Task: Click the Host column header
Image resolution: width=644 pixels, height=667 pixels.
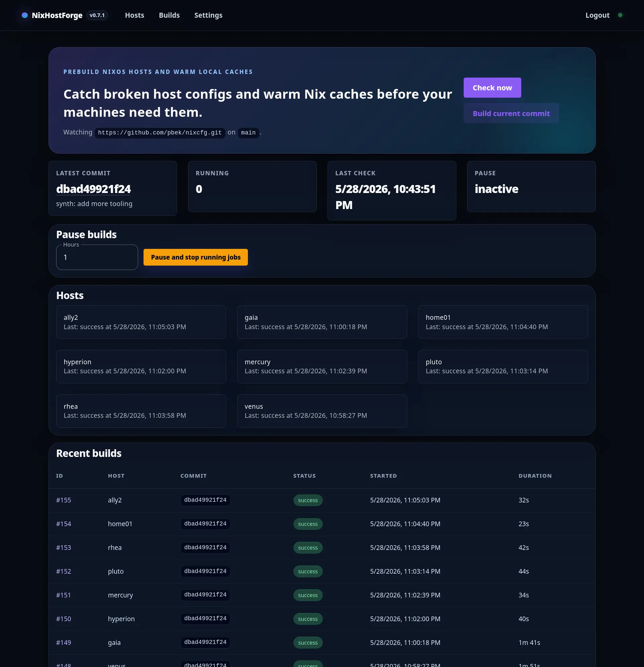Action: pos(116,476)
